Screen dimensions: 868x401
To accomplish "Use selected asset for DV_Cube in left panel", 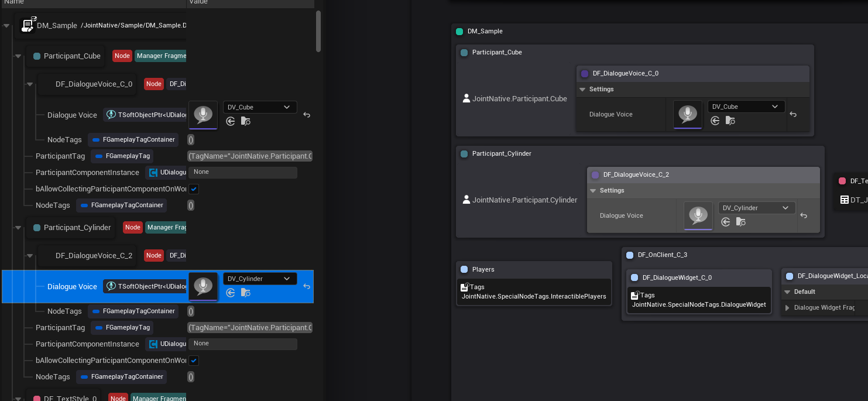I will (231, 121).
